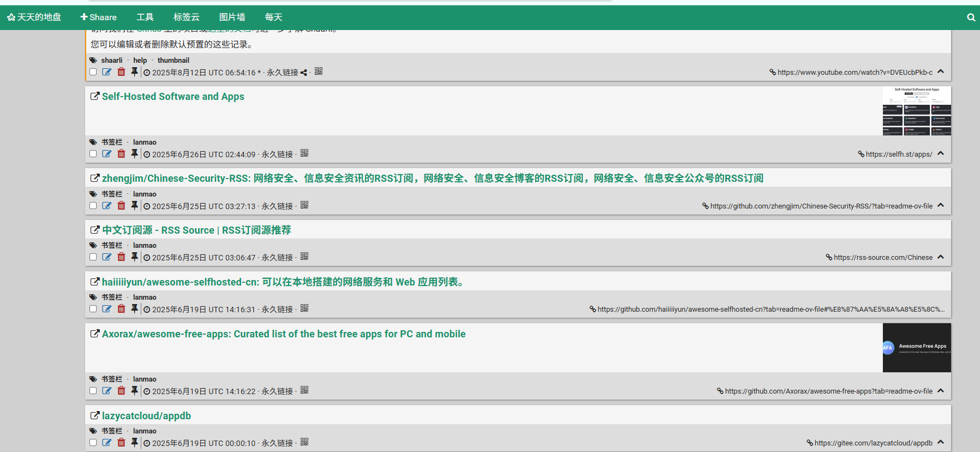Pin the 中文订阅源 RSS Source bookmark

(x=134, y=257)
